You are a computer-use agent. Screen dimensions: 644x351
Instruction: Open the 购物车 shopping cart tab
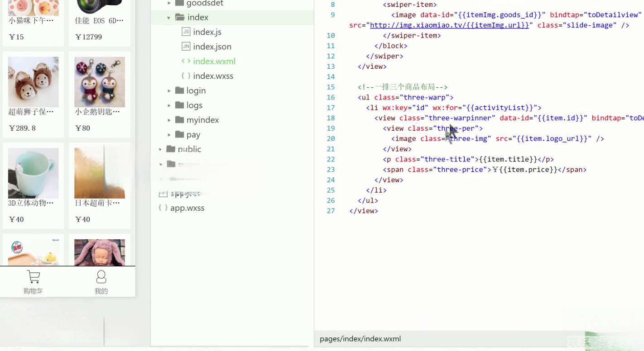click(34, 282)
